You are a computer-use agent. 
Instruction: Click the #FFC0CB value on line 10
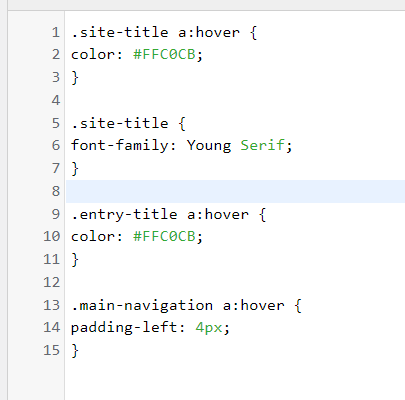[x=164, y=236]
